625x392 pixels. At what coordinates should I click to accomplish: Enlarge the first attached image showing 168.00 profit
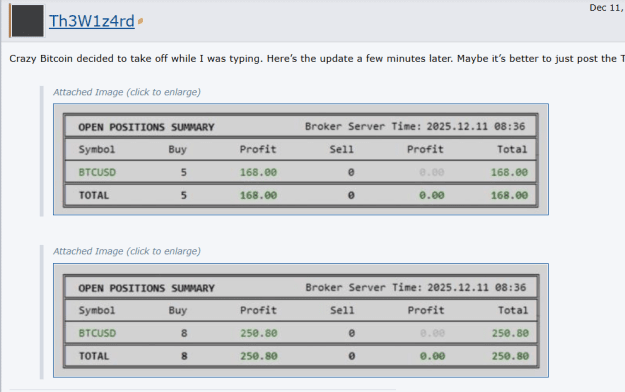[301, 159]
